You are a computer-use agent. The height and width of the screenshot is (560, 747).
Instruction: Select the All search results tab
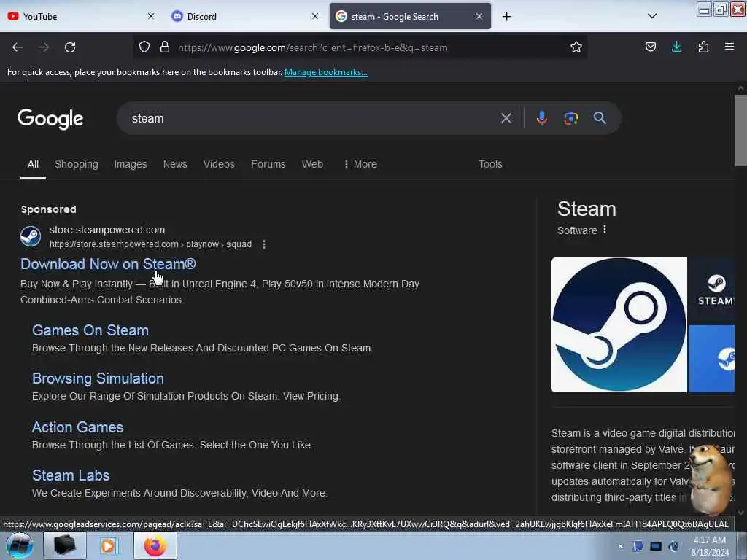tap(33, 164)
